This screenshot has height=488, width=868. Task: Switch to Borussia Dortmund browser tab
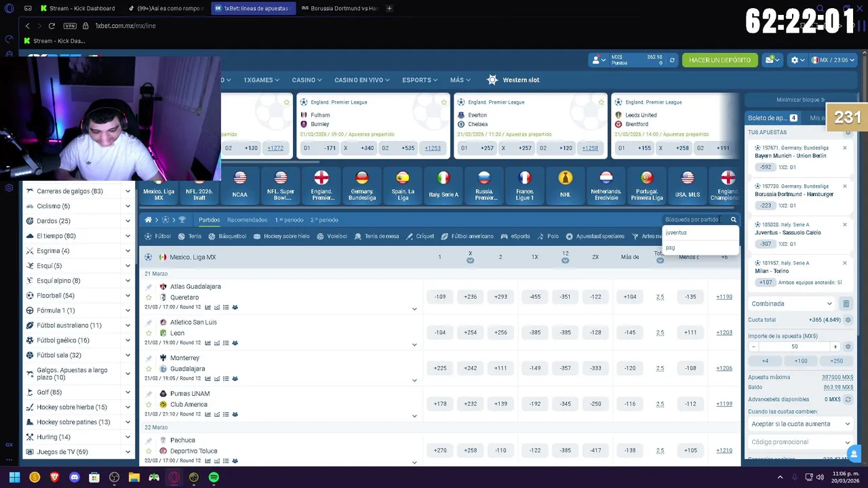click(340, 8)
